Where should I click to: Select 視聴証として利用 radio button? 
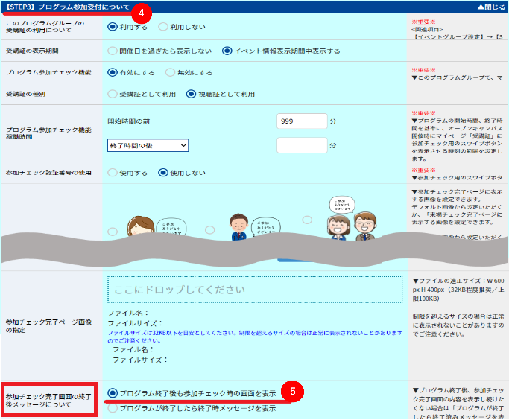pos(191,94)
